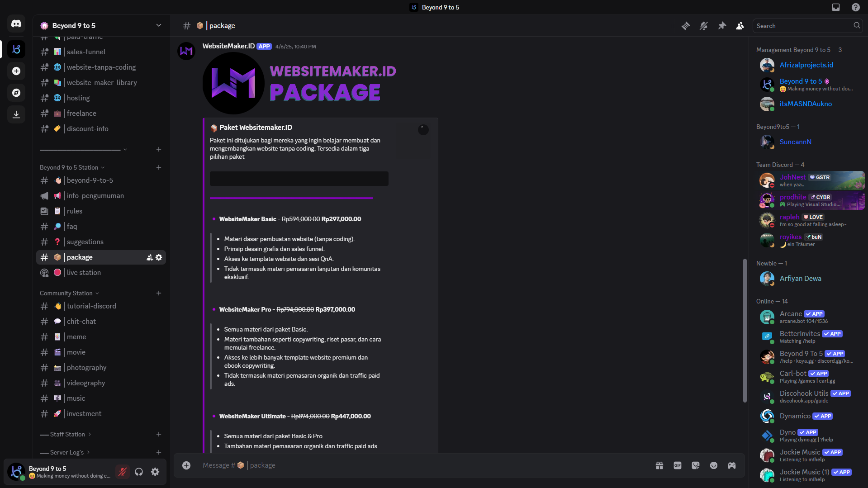This screenshot has height=488, width=868.
Task: Open the freelance channel
Action: [x=101, y=114]
